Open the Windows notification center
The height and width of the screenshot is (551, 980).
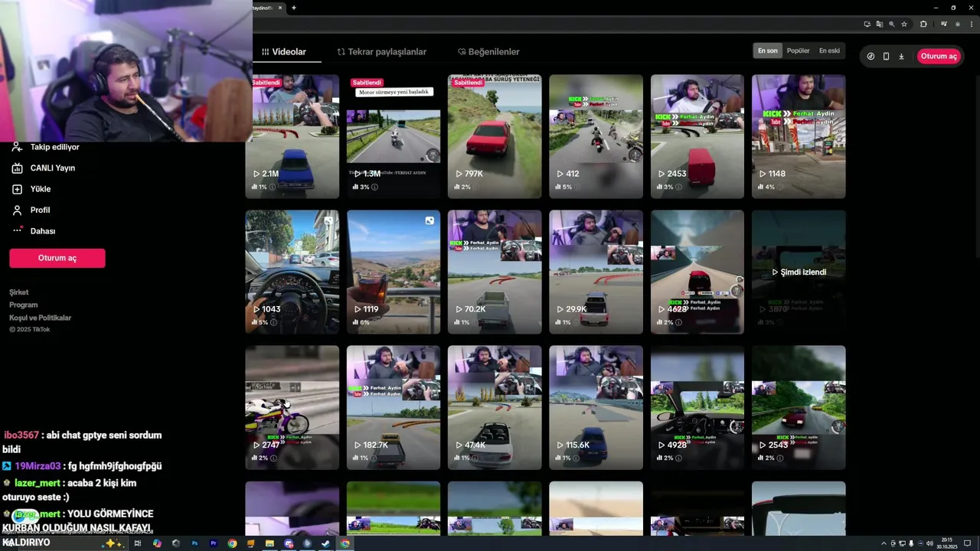[x=968, y=543]
